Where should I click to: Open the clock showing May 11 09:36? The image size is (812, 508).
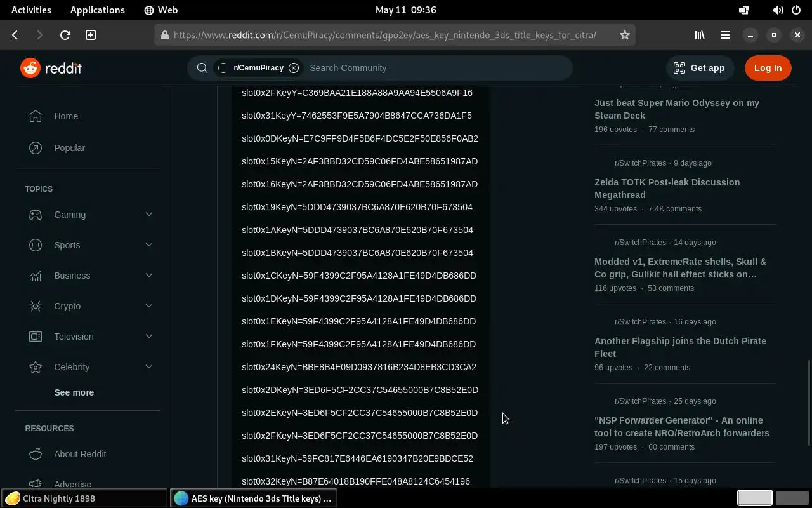click(406, 10)
